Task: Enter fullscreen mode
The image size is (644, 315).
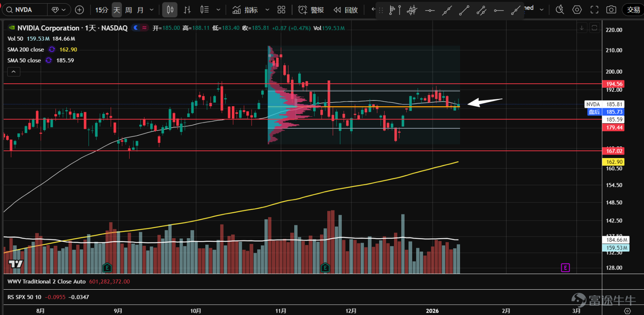Action: pyautogui.click(x=594, y=10)
